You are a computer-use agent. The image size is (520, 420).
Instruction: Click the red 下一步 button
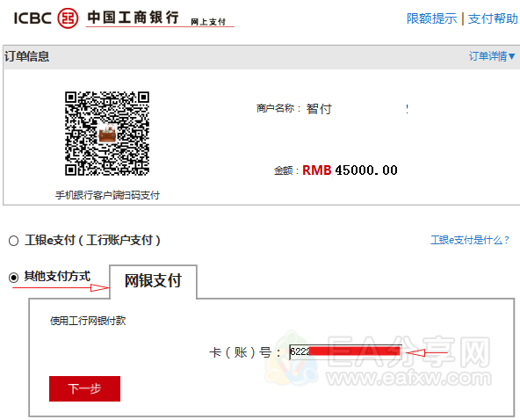click(84, 388)
